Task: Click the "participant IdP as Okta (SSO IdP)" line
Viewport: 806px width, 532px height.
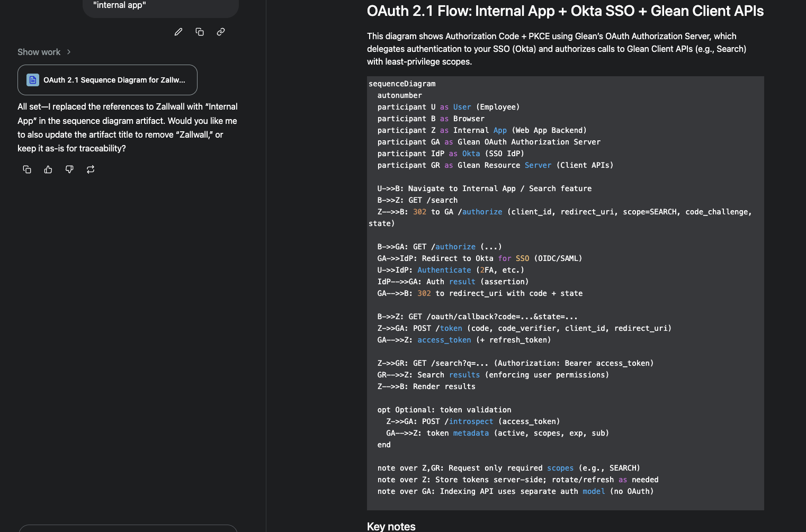Action: coord(451,154)
